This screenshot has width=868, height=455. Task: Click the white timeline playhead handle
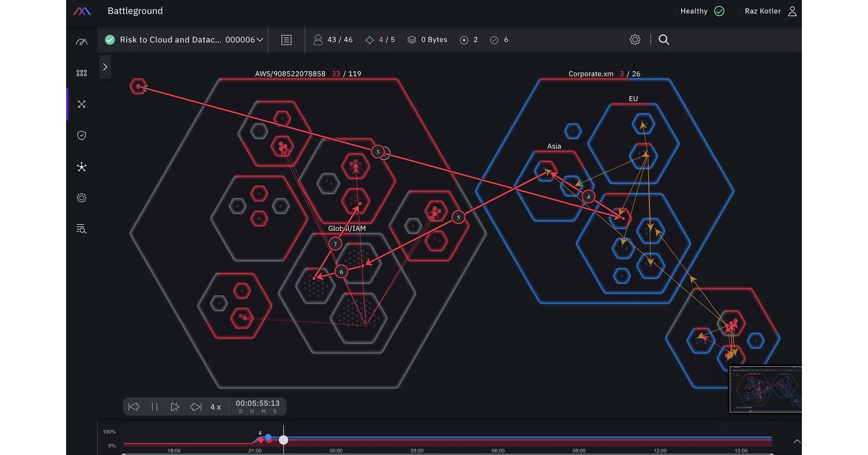click(x=283, y=440)
